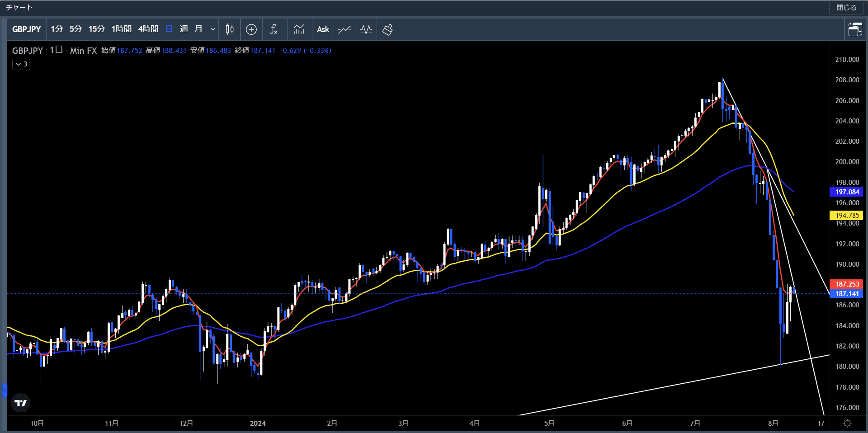
Task: Toggle the Ask price display
Action: click(x=323, y=29)
